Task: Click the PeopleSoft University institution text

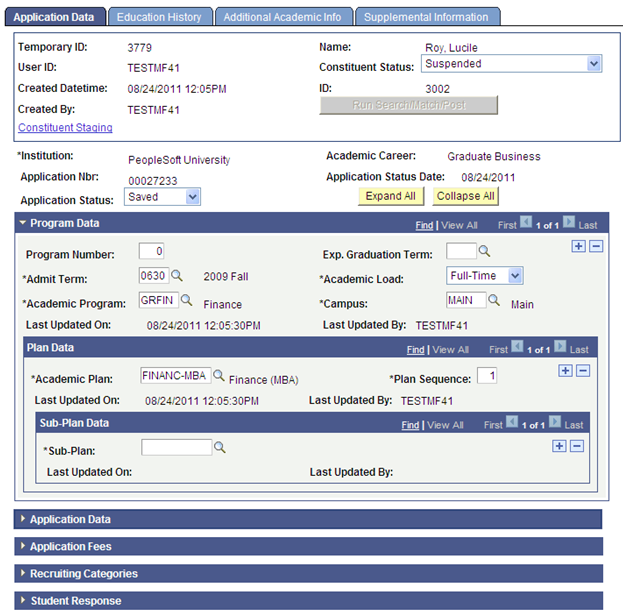Action: 179,160
